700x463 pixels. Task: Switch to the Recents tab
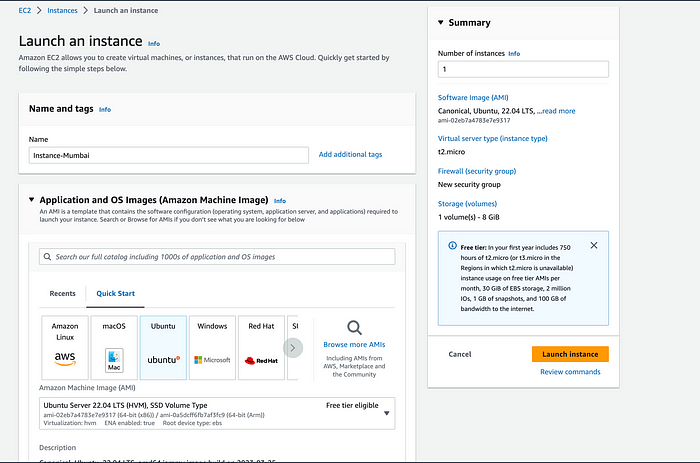(x=62, y=293)
